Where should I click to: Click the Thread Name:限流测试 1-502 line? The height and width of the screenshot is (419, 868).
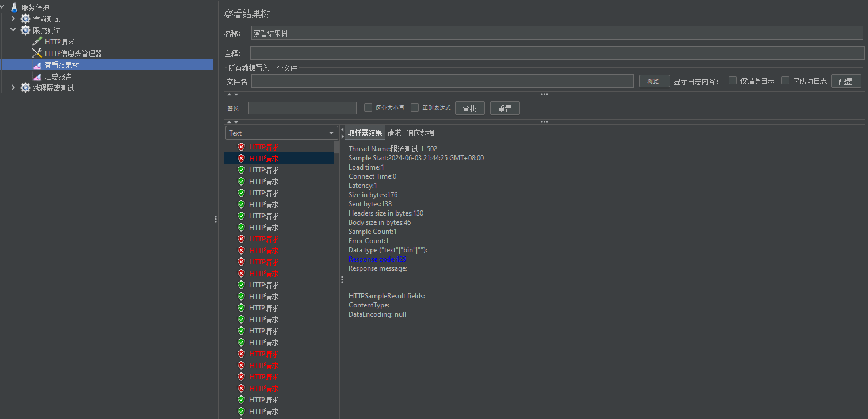coord(393,149)
